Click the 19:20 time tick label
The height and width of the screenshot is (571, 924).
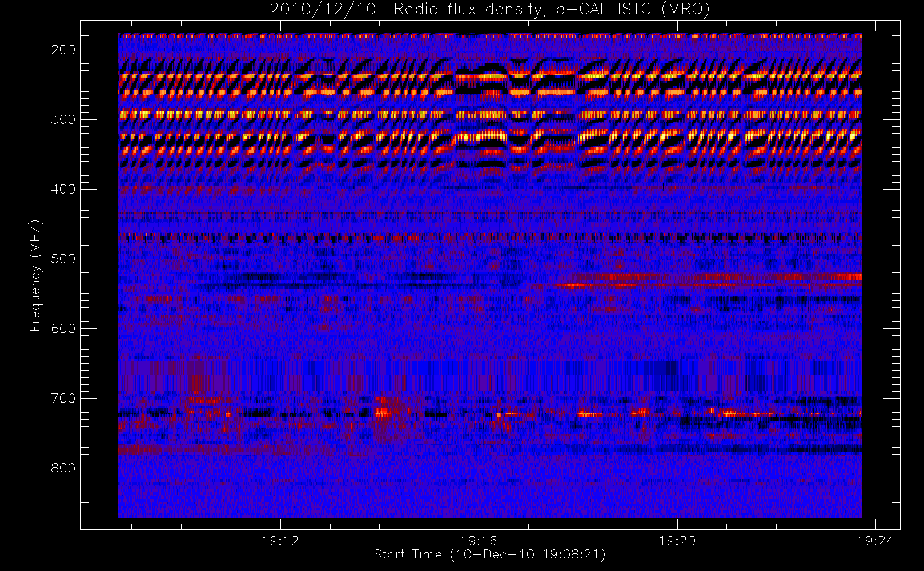[x=677, y=541]
